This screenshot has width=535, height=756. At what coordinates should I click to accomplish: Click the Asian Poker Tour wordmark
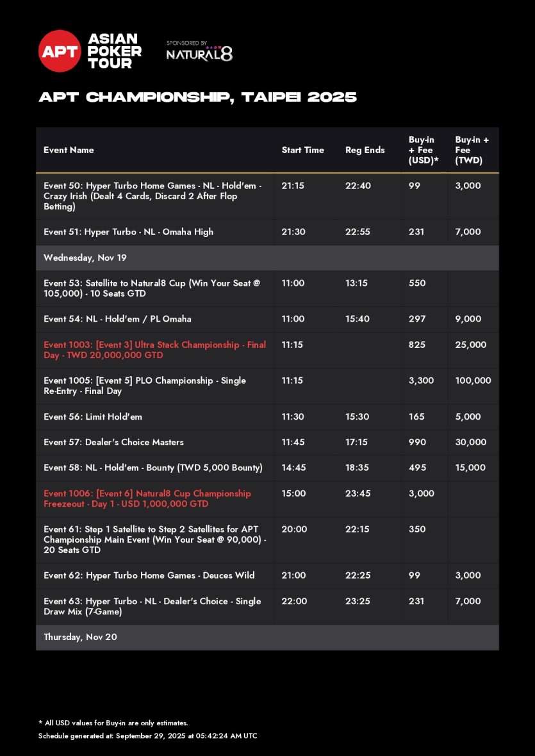114,51
